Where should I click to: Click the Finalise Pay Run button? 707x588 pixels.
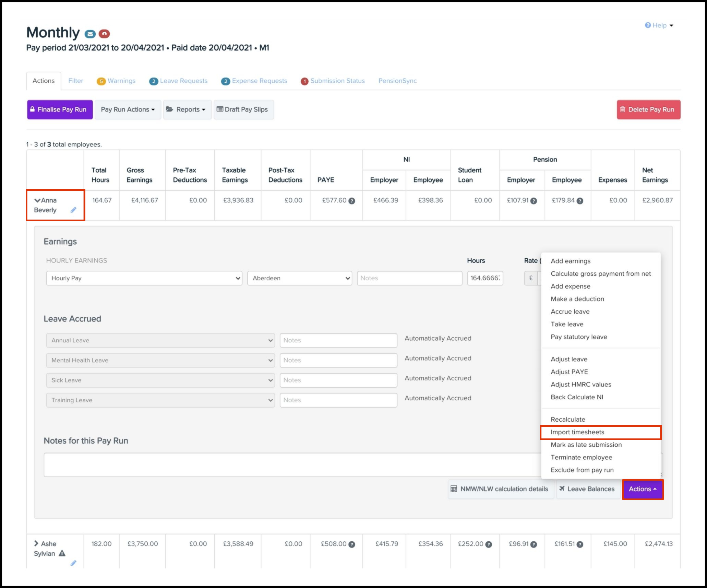[x=60, y=109]
